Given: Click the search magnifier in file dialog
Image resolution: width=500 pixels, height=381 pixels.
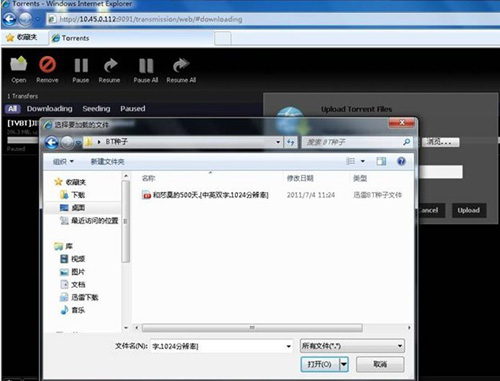Looking at the screenshot, I should pyautogui.click(x=406, y=142).
